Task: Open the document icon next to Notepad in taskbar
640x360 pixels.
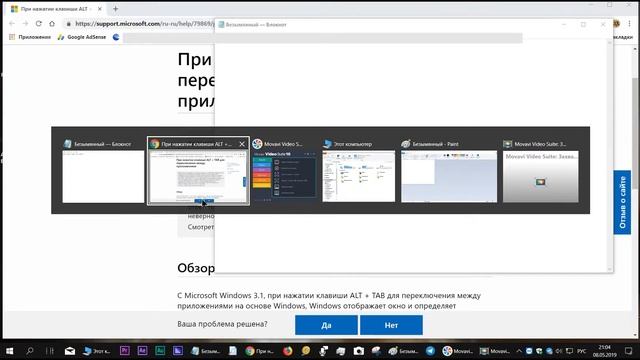Action: click(x=233, y=351)
